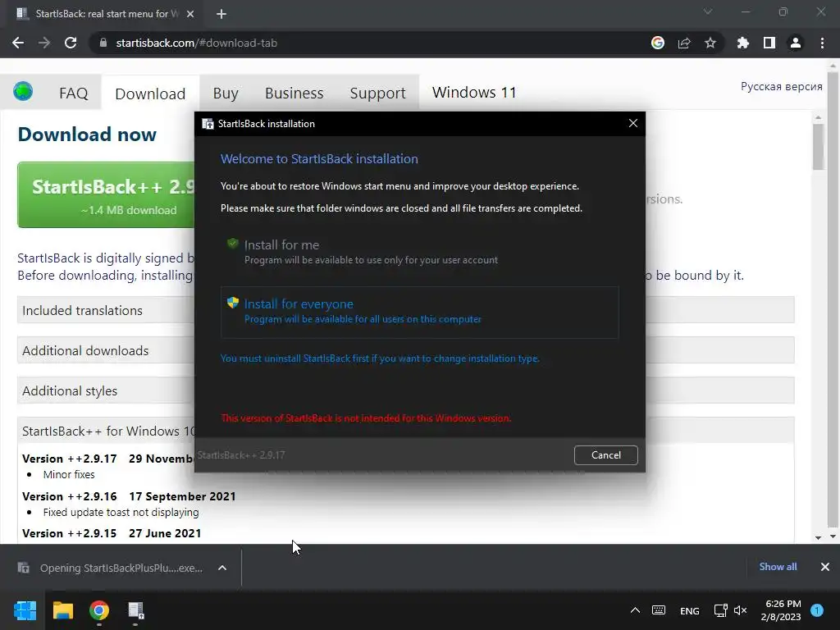840x630 pixels.
Task: Open the Chrome profile avatar
Action: click(x=796, y=43)
